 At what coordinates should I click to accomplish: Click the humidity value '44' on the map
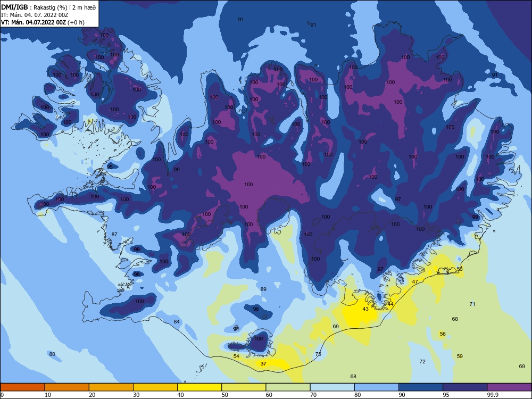coord(390,304)
